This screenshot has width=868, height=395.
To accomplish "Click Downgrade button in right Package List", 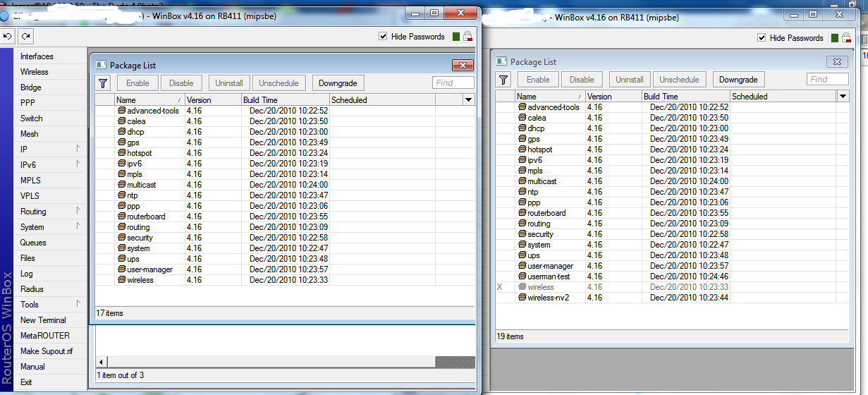I will click(738, 80).
